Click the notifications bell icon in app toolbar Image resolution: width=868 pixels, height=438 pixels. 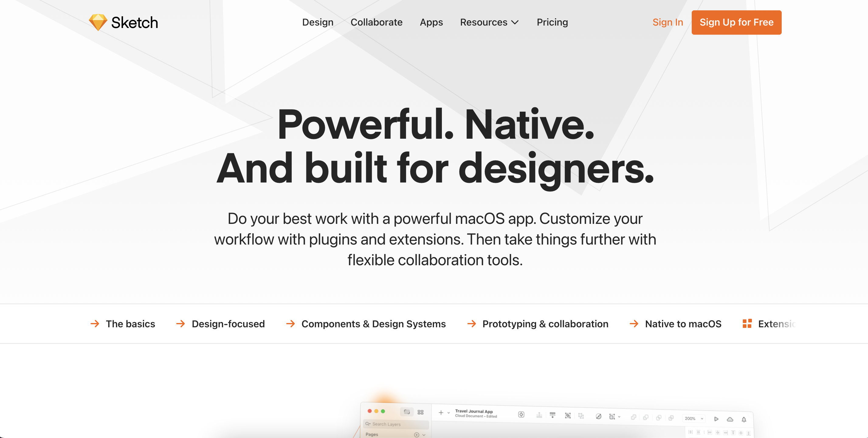tap(744, 419)
